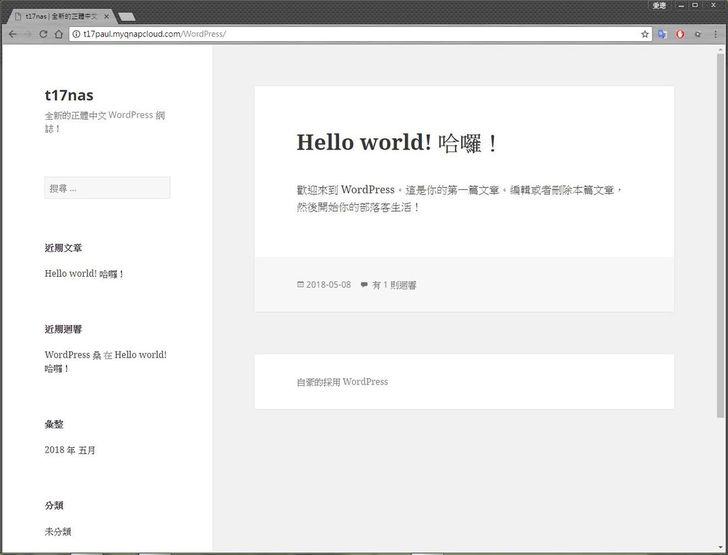
Task: Open the Chrome three-dot menu
Action: click(x=716, y=34)
